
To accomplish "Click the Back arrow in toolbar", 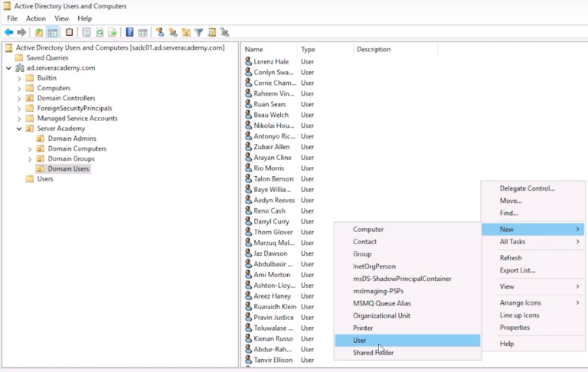I will [8, 32].
